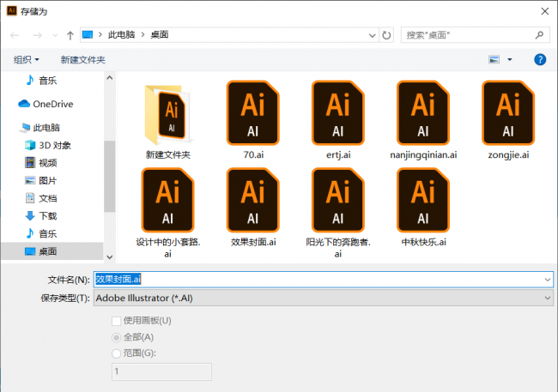558x392 pixels.
Task: Click the Illustrator icon in title bar
Action: pyautogui.click(x=12, y=10)
